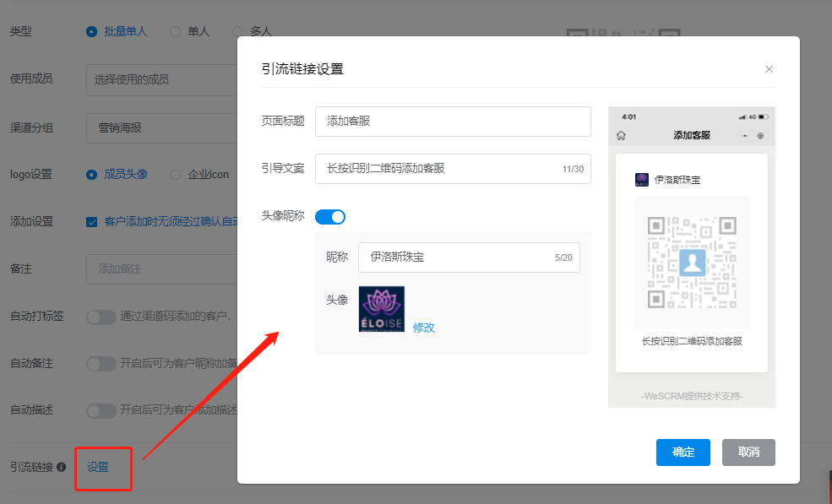Click the more dots icon in phone preview
This screenshot has height=504, width=832.
click(x=745, y=136)
